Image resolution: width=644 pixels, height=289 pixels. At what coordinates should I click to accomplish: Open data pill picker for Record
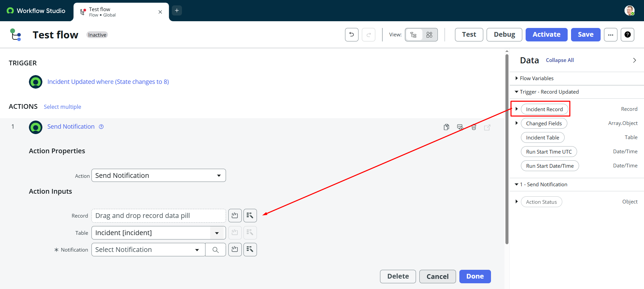tap(250, 216)
